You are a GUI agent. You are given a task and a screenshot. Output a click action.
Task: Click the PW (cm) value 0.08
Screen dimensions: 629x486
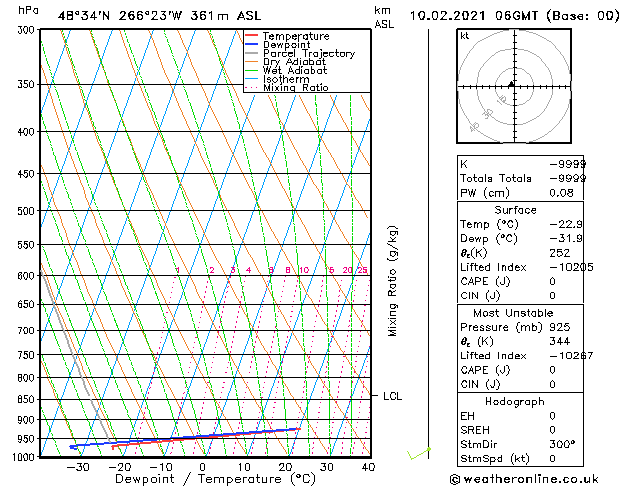(561, 193)
